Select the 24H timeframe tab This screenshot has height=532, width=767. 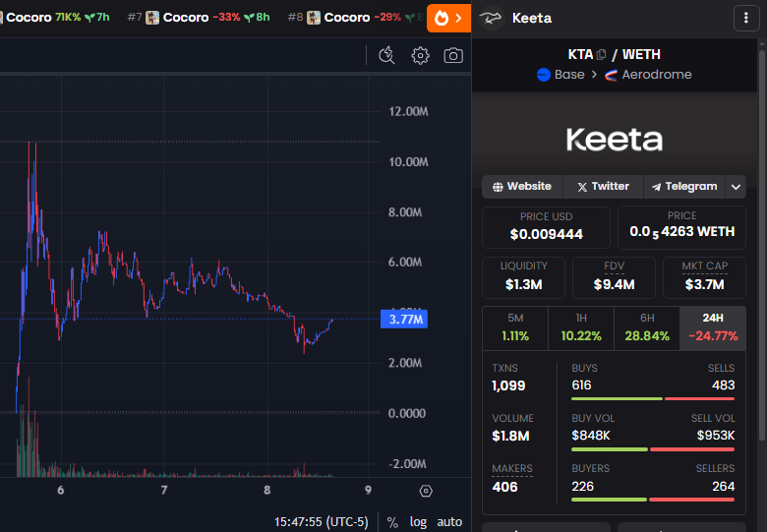coord(713,327)
